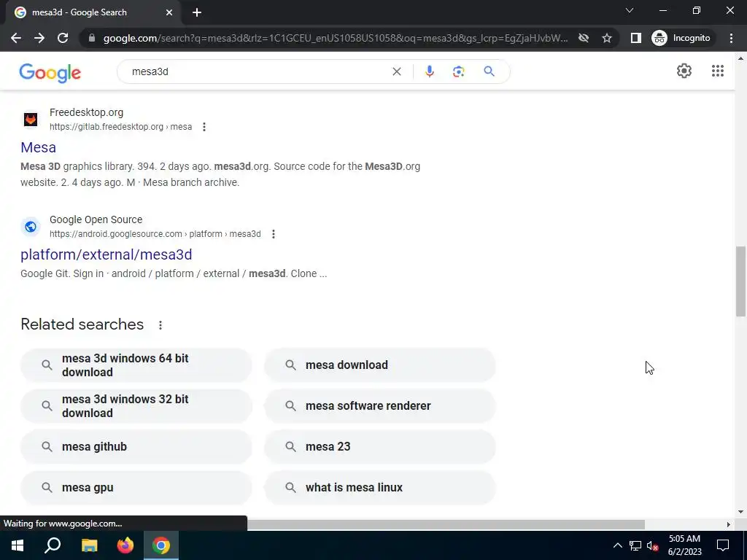Image resolution: width=747 pixels, height=560 pixels.
Task: Click the scroll-right arrow of horizontal scrollbar
Action: (728, 524)
